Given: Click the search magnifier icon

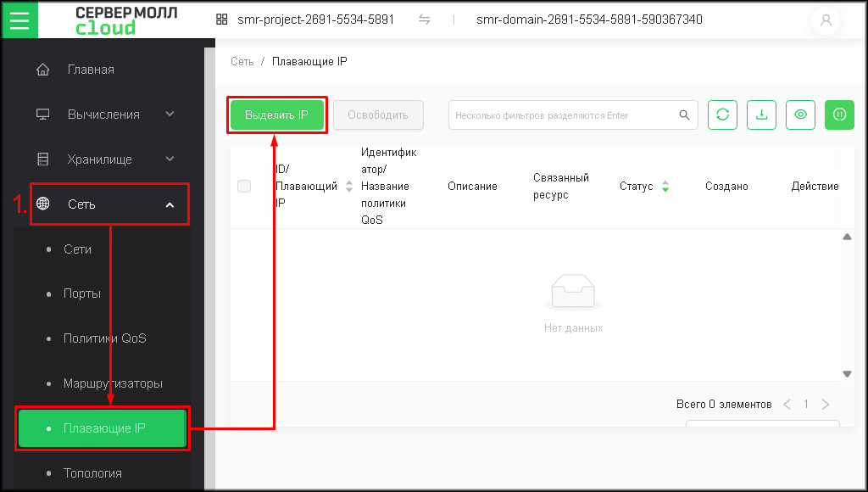Looking at the screenshot, I should [684, 115].
